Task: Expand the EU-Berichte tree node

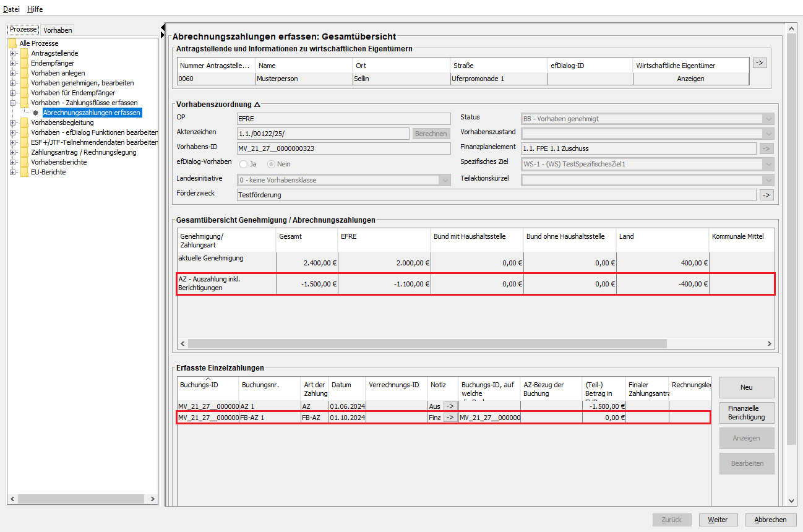Action: tap(12, 172)
